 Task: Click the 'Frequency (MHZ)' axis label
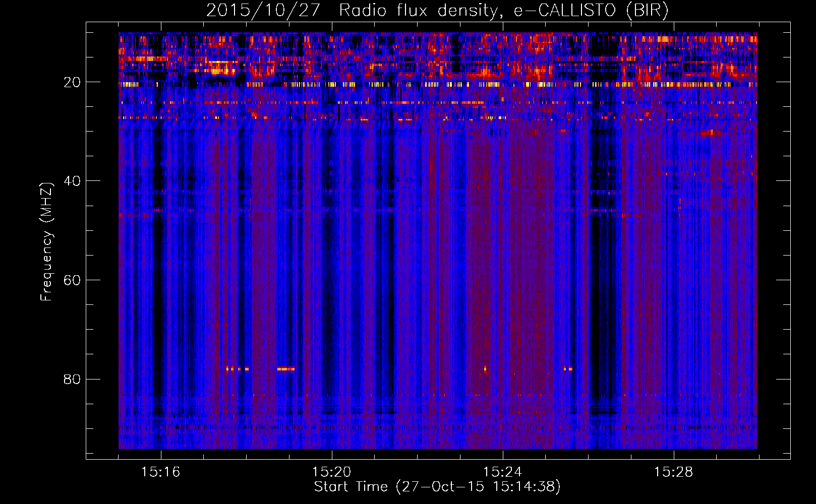click(x=46, y=242)
